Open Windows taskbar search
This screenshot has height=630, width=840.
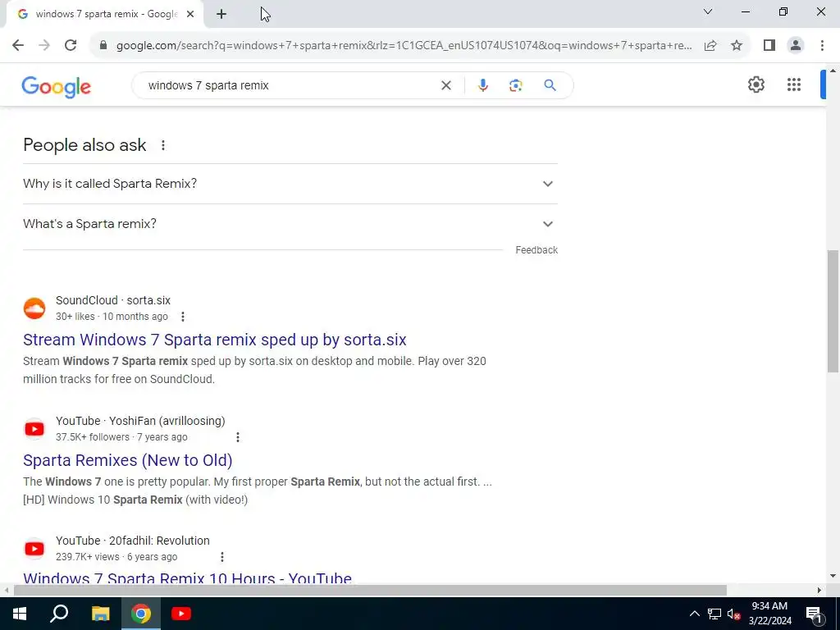[59, 614]
